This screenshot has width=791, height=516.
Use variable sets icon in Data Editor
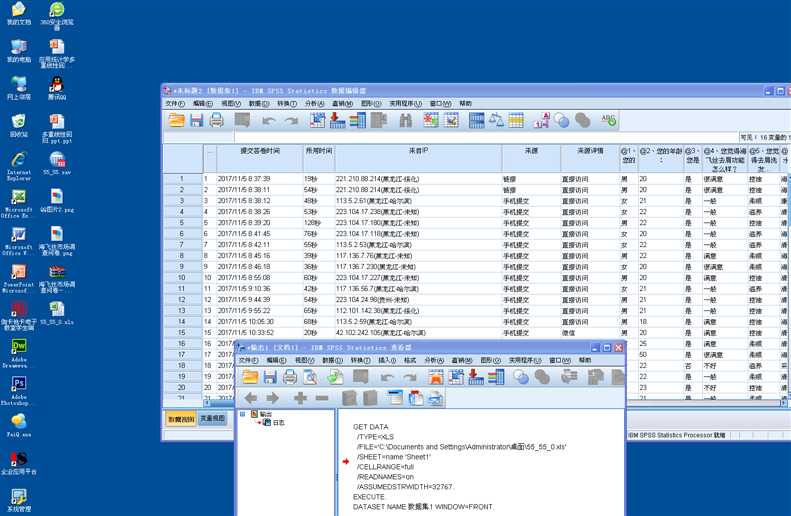[561, 120]
